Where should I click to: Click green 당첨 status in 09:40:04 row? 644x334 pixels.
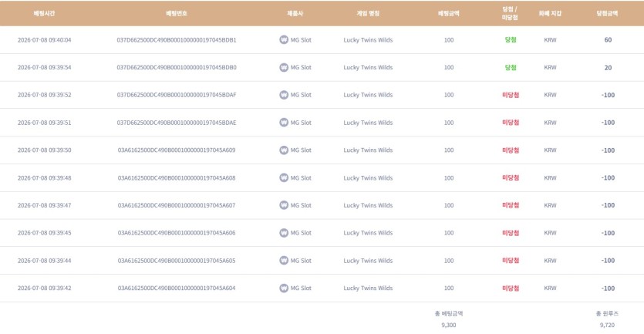(511, 40)
